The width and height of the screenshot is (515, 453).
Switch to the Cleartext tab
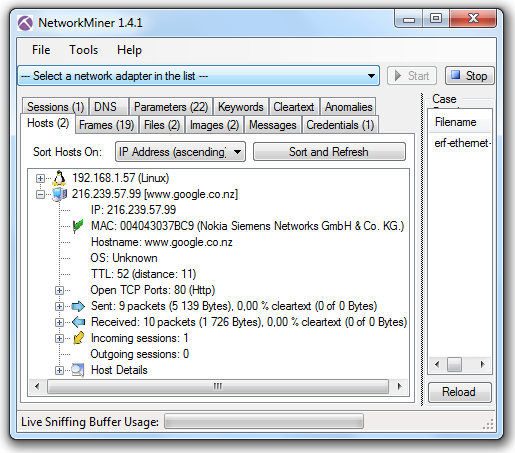(294, 107)
